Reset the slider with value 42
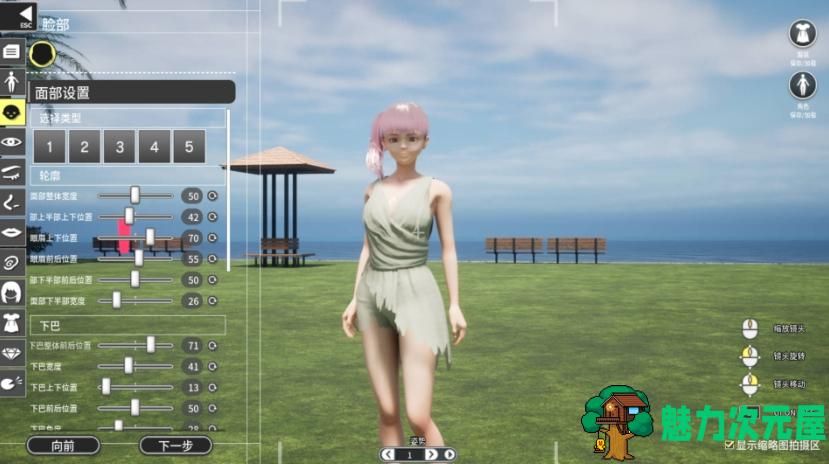This screenshot has width=829, height=464. (213, 217)
